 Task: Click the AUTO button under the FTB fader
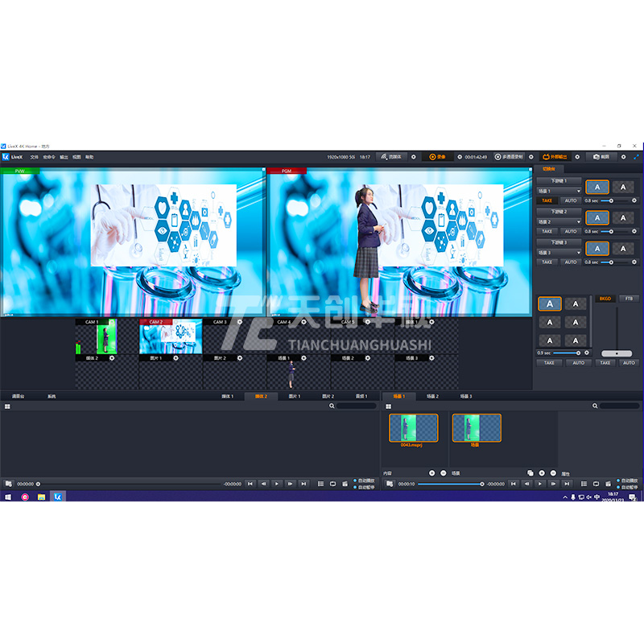(x=629, y=363)
